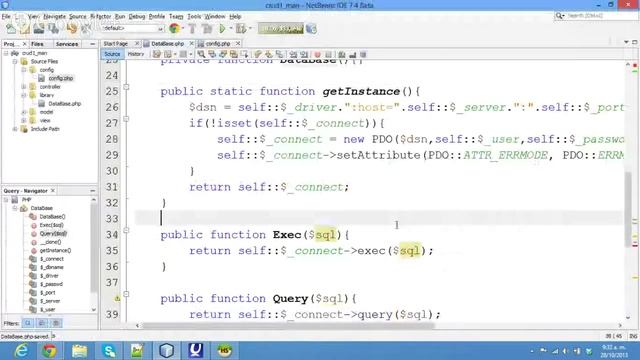Click the DataBase.php file icon in project tree
The height and width of the screenshot is (360, 640).
pos(41,104)
